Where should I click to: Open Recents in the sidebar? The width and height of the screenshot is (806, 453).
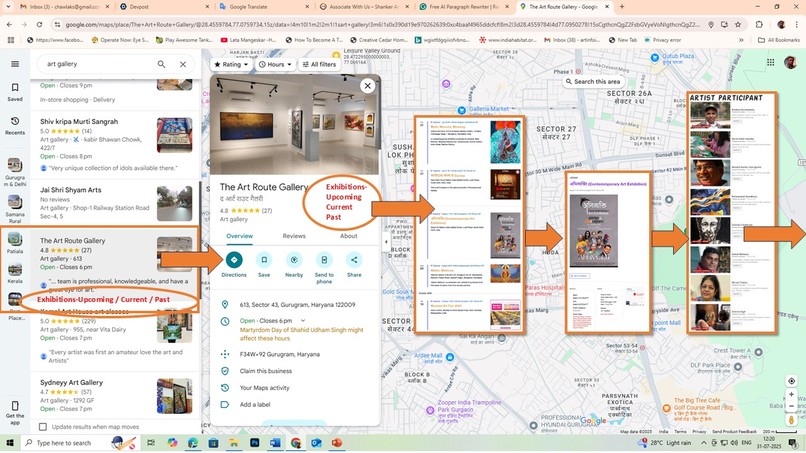[15, 125]
